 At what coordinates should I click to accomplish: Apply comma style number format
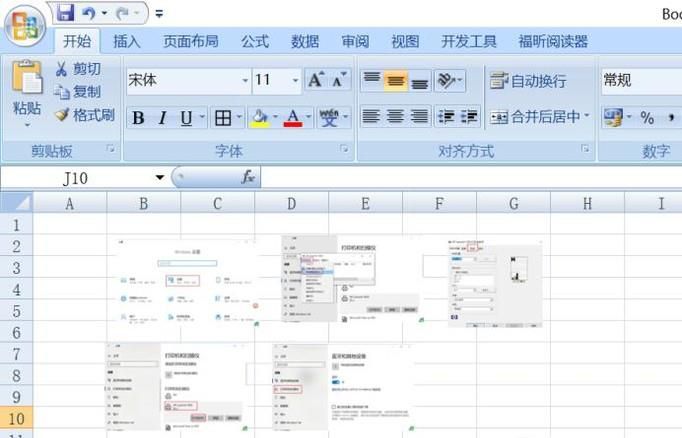672,117
